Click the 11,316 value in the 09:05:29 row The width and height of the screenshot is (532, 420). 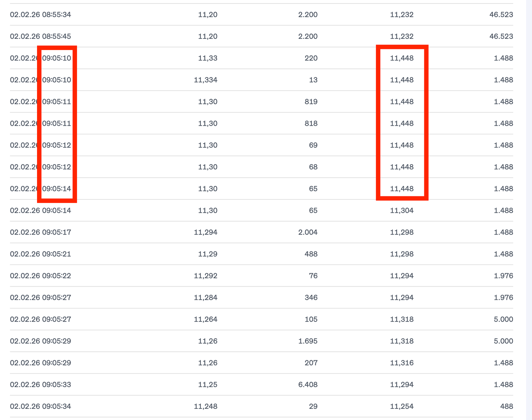coord(402,363)
